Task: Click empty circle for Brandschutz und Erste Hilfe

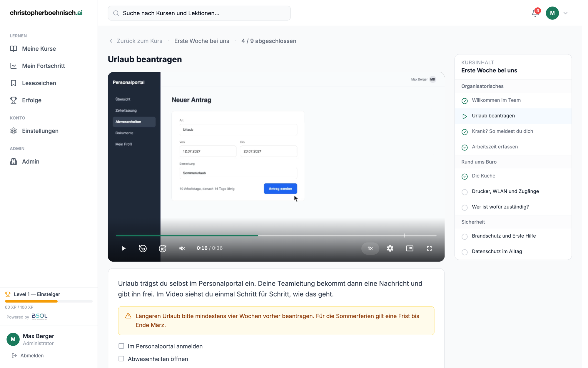Action: point(465,237)
